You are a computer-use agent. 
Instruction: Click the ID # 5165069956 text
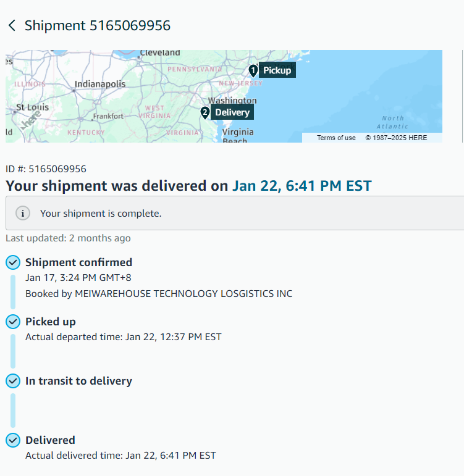pyautogui.click(x=46, y=169)
